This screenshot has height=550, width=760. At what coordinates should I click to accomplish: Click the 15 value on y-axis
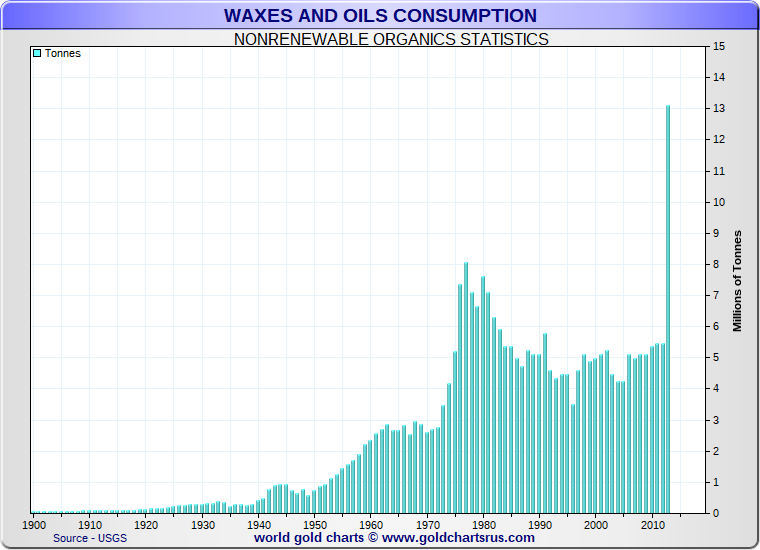[718, 47]
